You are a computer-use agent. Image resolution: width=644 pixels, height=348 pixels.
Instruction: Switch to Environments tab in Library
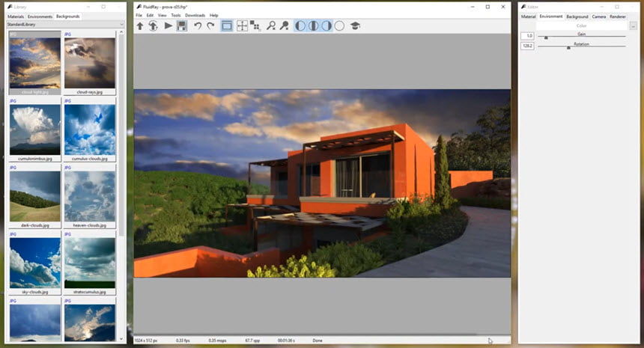click(x=40, y=16)
